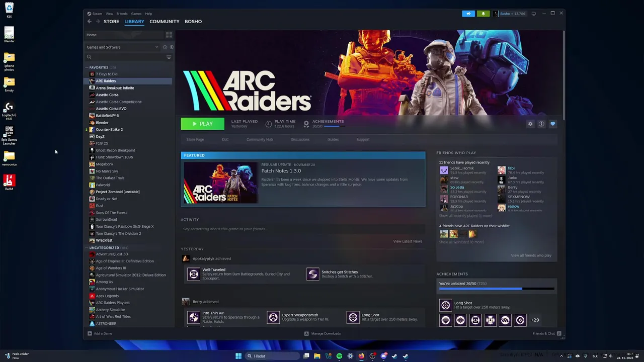Go back with the left arrow icon
This screenshot has width=644, height=362.
point(90,22)
